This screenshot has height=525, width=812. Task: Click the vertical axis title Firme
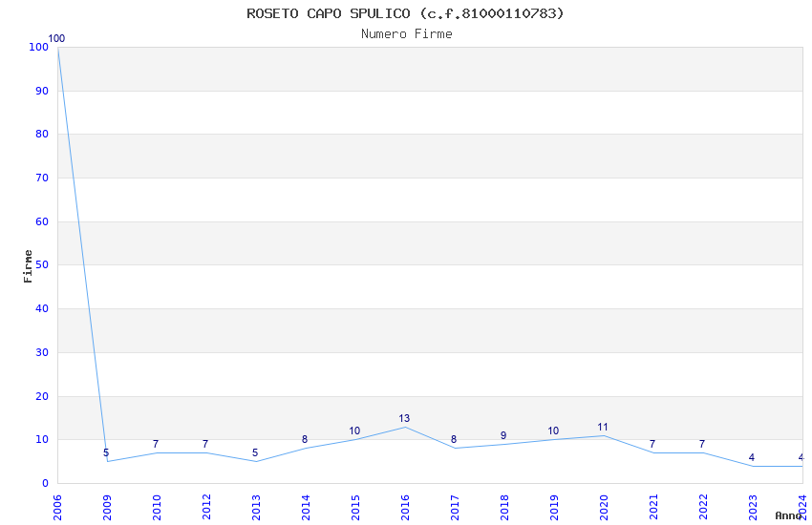(28, 266)
